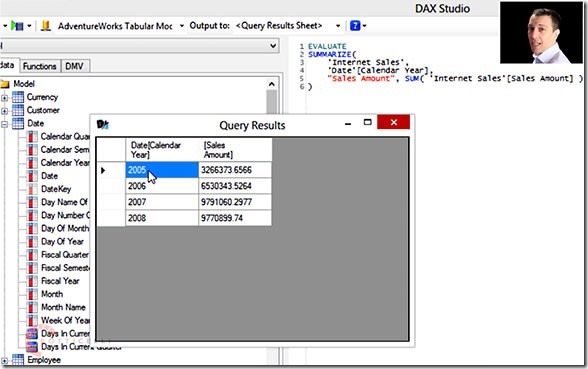Click the Model folder icon
The image size is (588, 369).
tap(5, 84)
